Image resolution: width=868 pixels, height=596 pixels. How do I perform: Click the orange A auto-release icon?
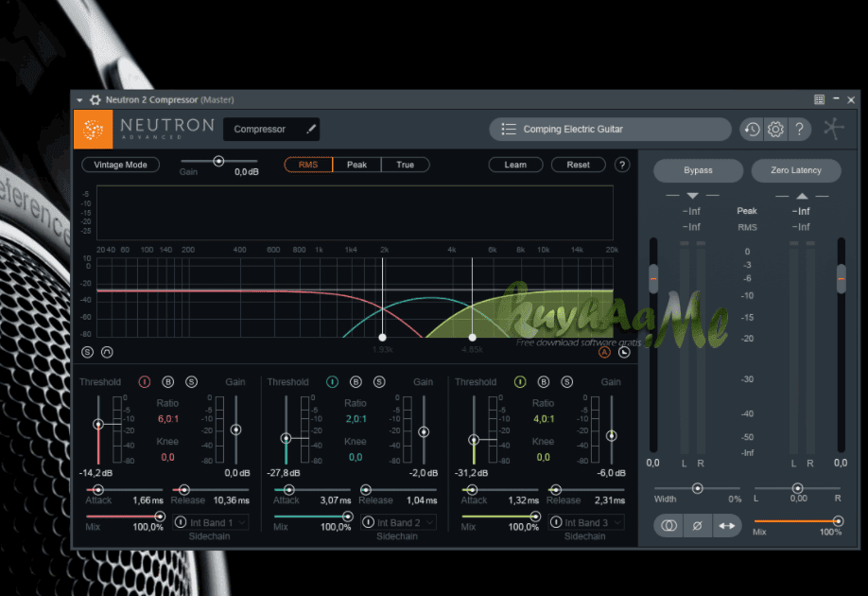pyautogui.click(x=604, y=352)
